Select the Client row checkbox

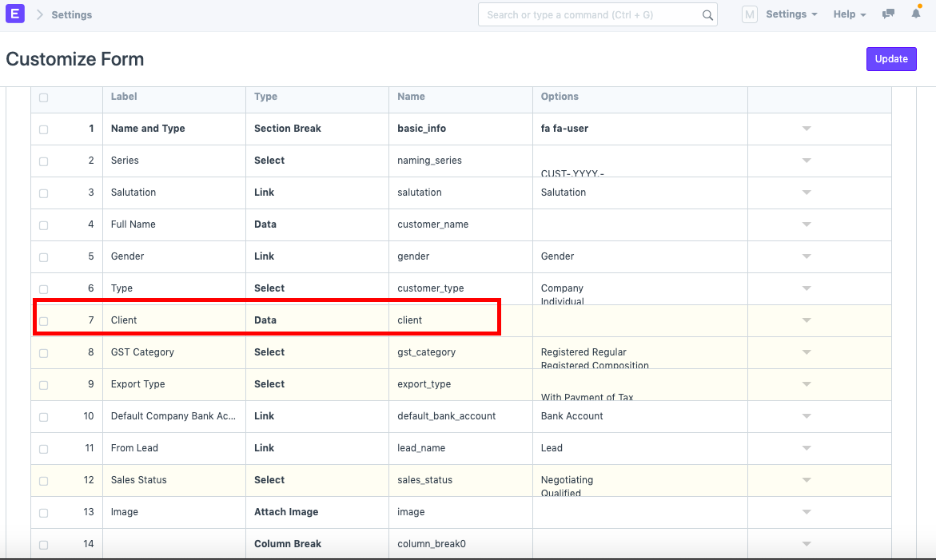click(43, 321)
